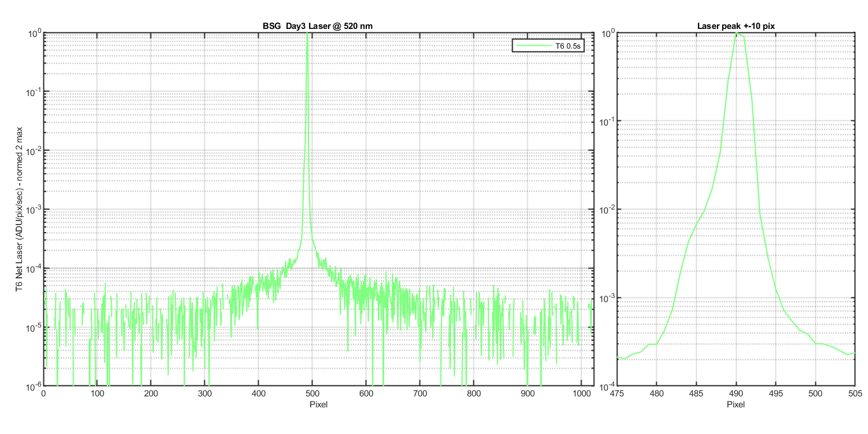Click x-axis tick label '100' on left plot

click(x=97, y=393)
